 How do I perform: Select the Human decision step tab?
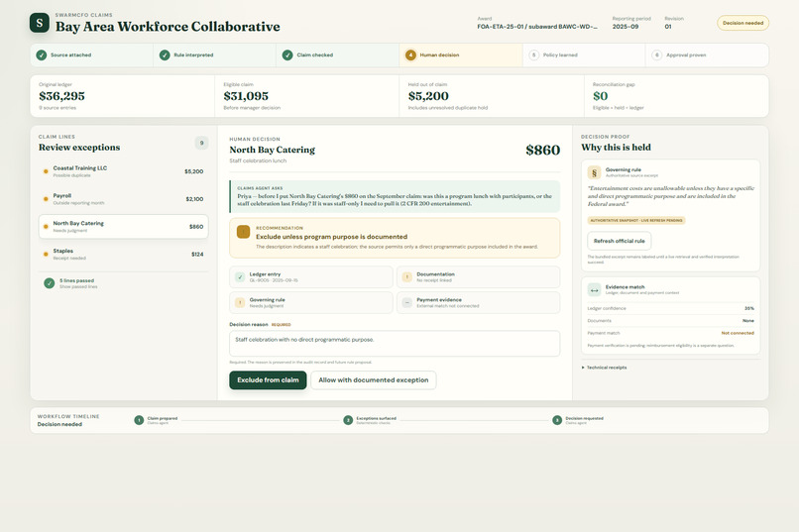(461, 54)
